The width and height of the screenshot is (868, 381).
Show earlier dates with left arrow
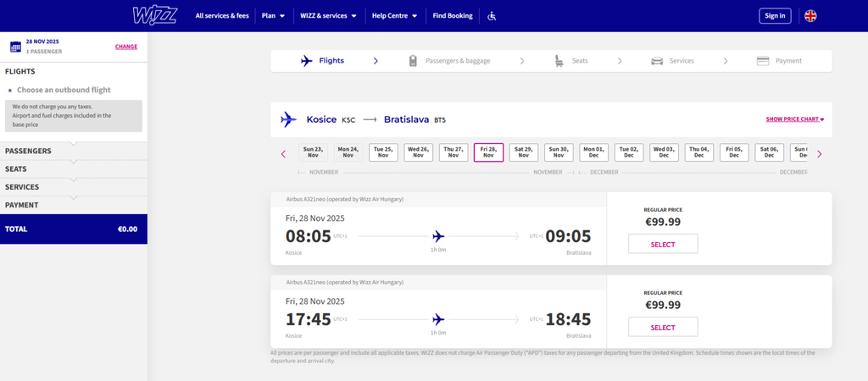[284, 154]
